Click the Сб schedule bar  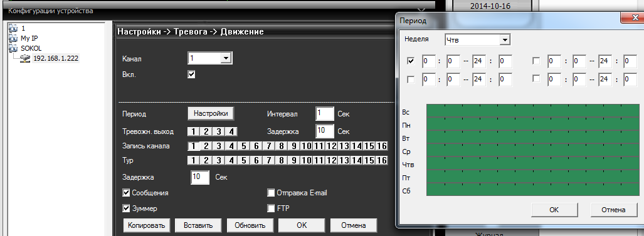click(532, 189)
